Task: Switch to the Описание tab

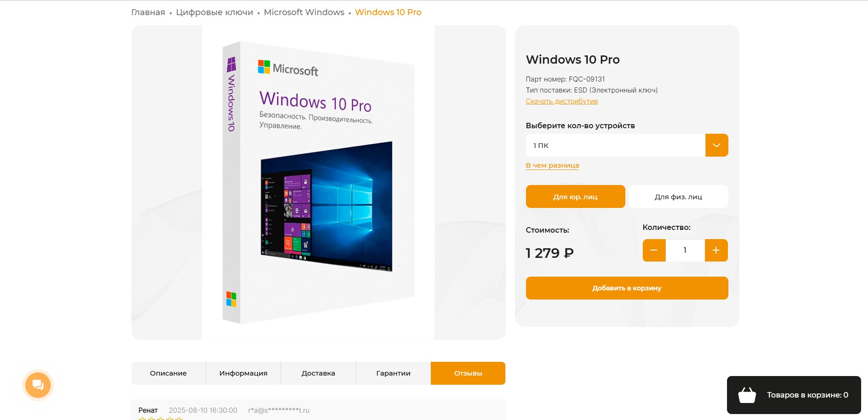Action: tap(168, 373)
